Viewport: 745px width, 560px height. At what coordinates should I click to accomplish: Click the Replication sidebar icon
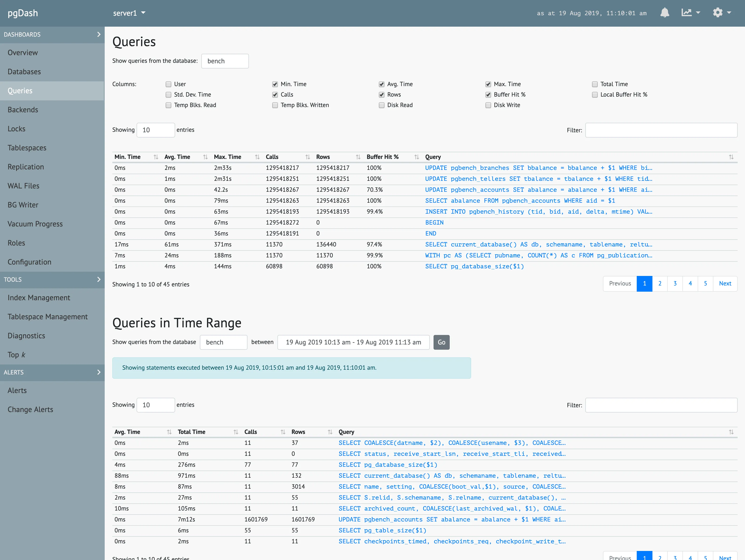pos(25,167)
